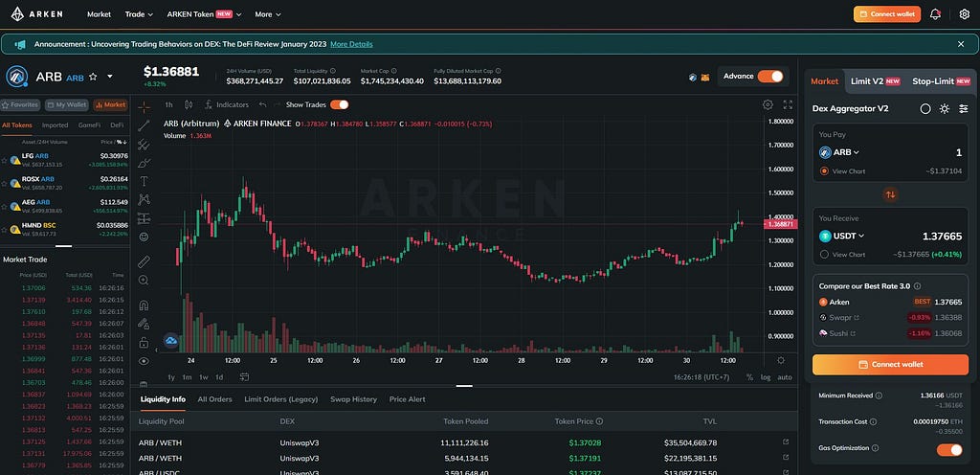
Task: Open the More dropdown menu
Action: (268, 13)
